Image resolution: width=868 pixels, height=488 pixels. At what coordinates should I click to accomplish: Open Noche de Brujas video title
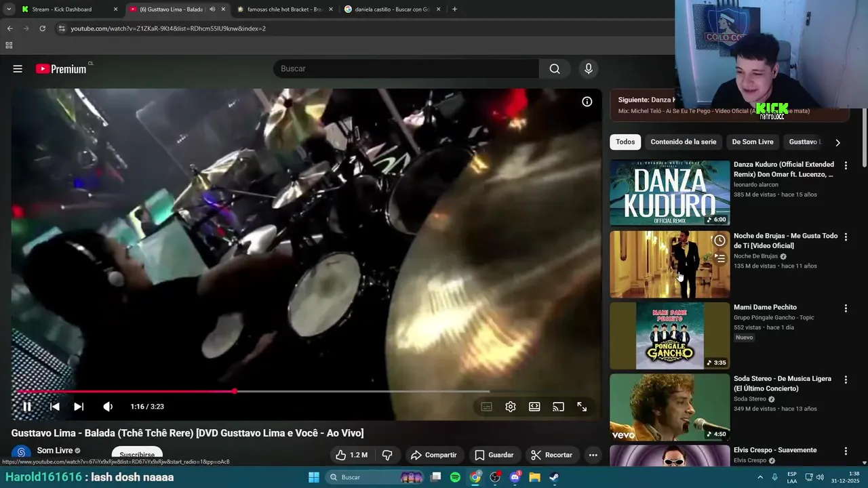click(x=785, y=241)
